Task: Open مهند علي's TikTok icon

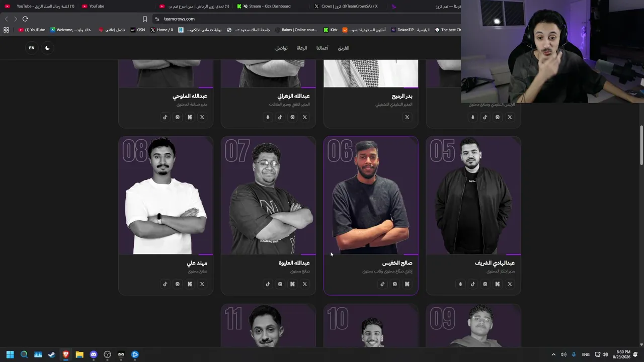Action: (x=165, y=284)
